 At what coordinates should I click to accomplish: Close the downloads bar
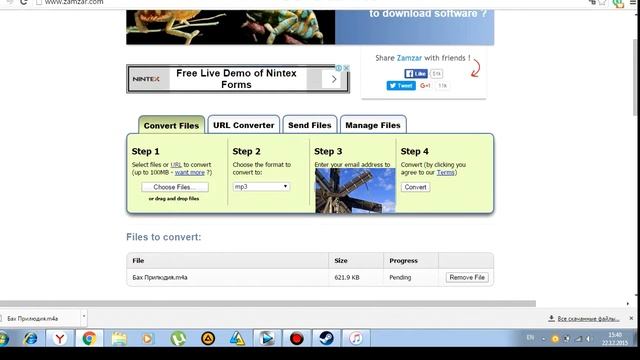[x=631, y=318]
